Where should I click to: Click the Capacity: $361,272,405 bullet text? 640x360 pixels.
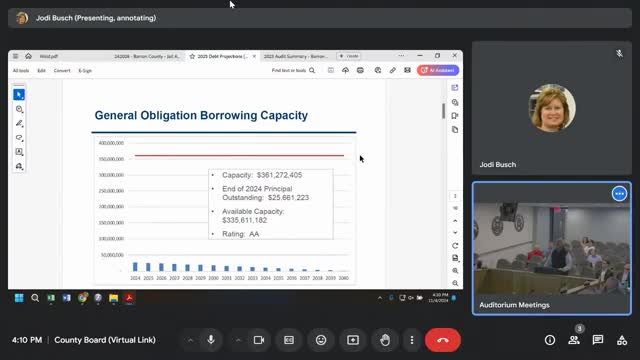(262, 175)
